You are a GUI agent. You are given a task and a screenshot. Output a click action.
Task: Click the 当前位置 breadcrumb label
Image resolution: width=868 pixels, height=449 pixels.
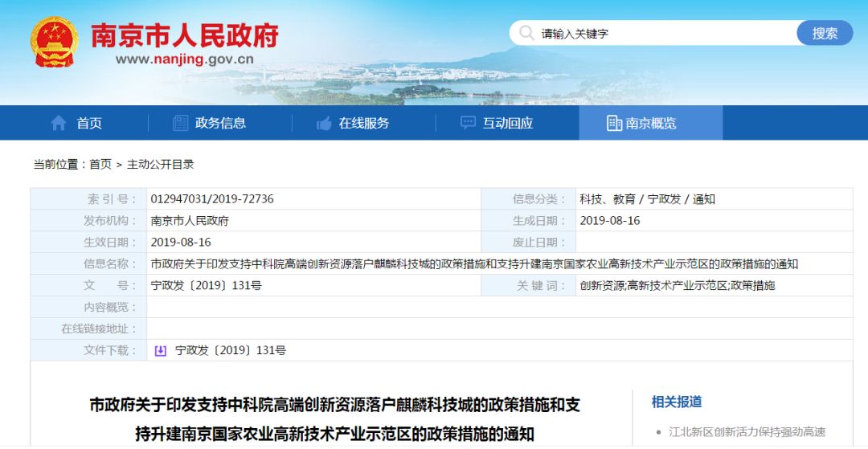point(59,164)
